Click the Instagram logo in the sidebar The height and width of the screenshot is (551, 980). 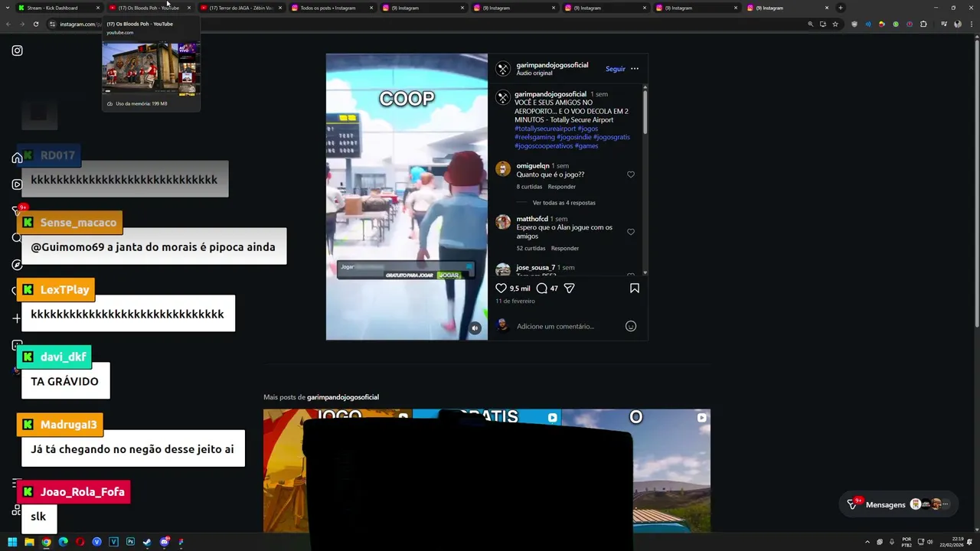coord(17,51)
